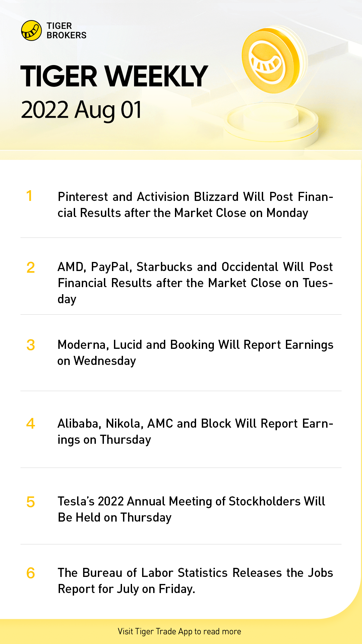Click the 2022 Aug 01 date
This screenshot has height=644, width=362.
[81, 110]
